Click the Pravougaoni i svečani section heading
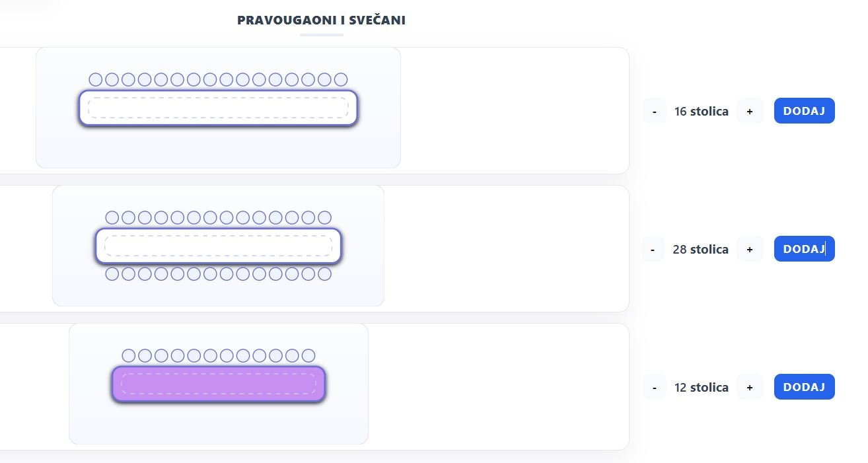 coord(321,20)
